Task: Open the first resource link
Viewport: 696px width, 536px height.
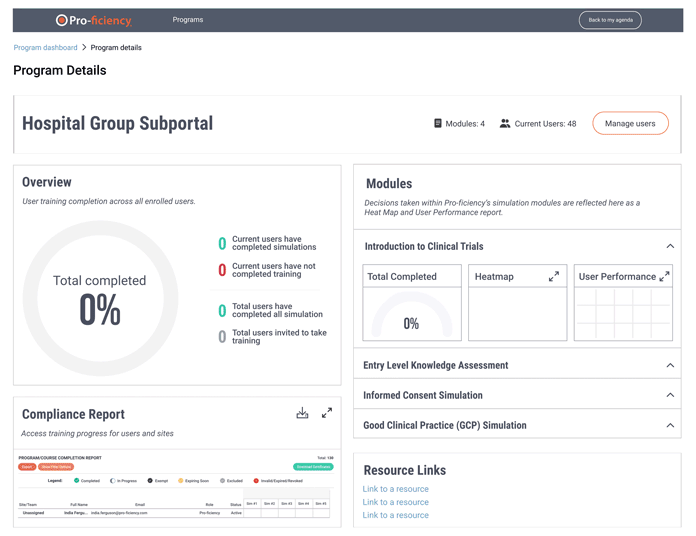Action: [x=396, y=489]
